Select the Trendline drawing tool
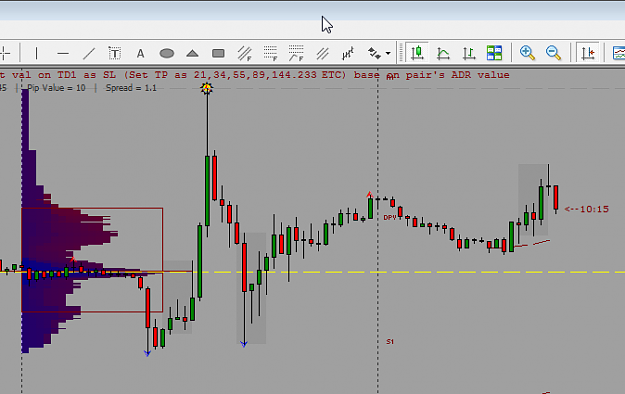The image size is (625, 394). tap(89, 53)
